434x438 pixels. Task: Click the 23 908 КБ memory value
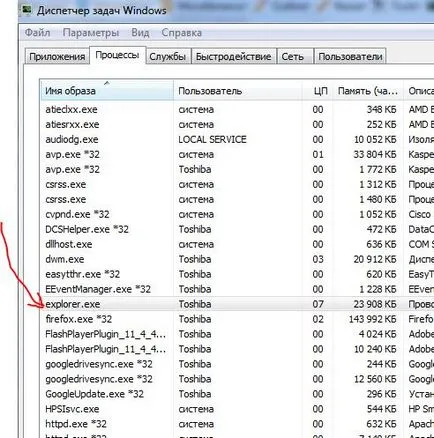pos(375,304)
